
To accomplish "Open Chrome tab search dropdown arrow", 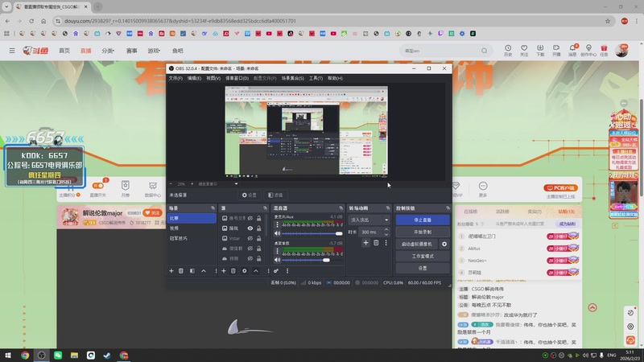I will pyautogui.click(x=6, y=6).
